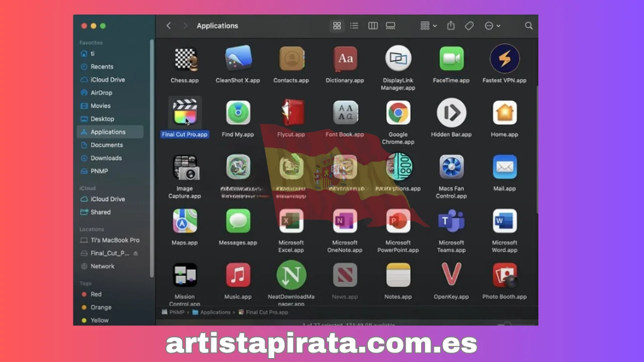This screenshot has height=362, width=644.
Task: Switch to icon view
Action: click(x=337, y=26)
